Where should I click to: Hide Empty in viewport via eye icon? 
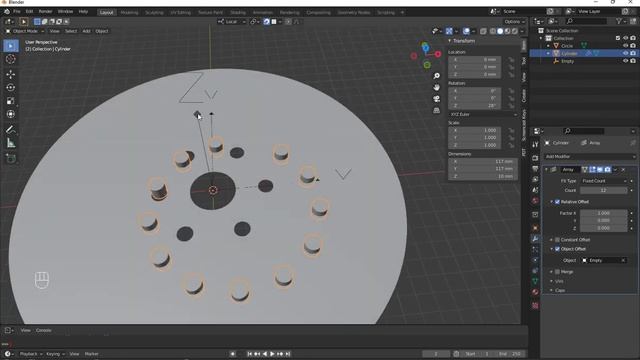click(x=625, y=61)
